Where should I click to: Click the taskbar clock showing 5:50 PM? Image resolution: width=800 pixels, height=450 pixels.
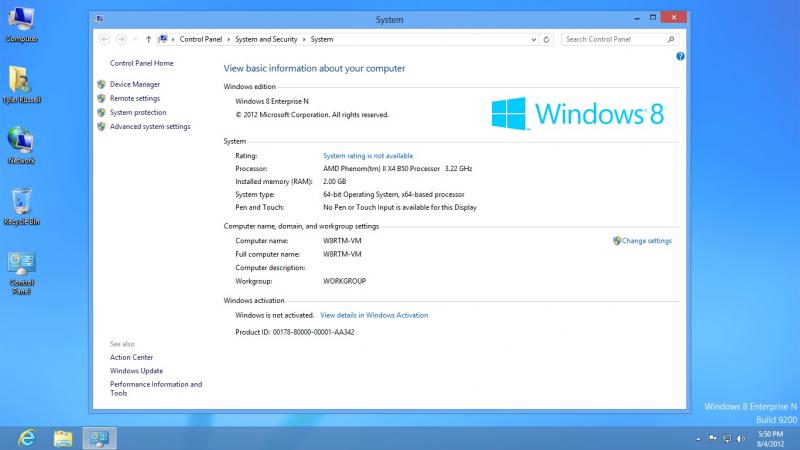tap(770, 439)
